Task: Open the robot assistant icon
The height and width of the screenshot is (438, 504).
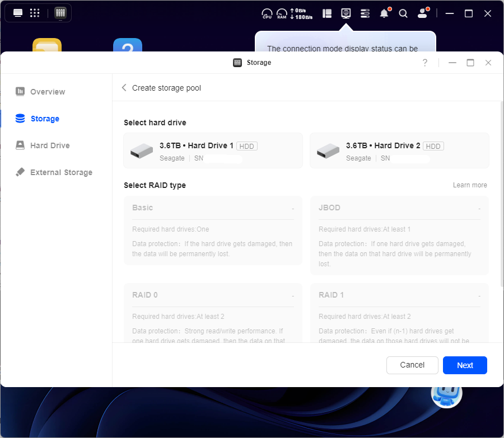Action: tap(446, 394)
